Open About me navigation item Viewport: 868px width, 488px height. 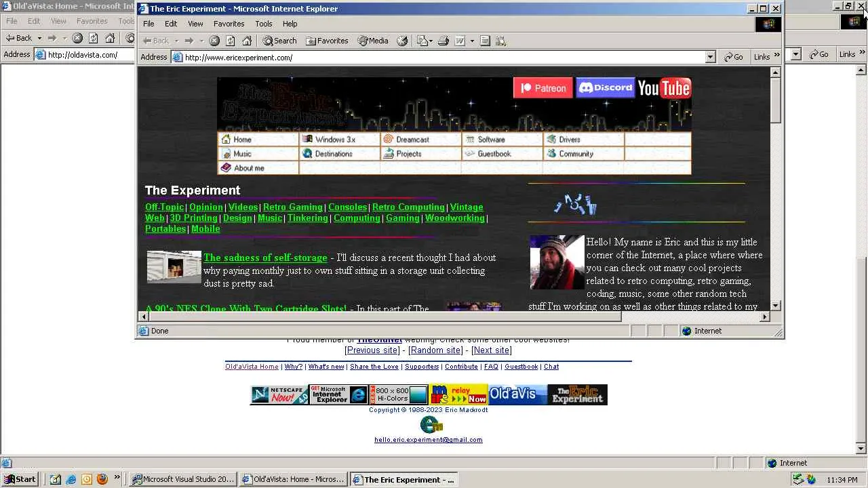pos(258,168)
